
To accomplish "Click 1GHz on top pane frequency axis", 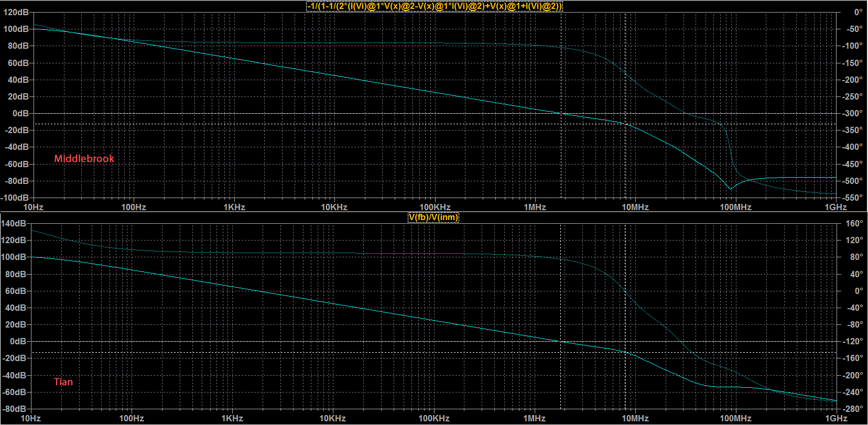I will click(x=836, y=207).
